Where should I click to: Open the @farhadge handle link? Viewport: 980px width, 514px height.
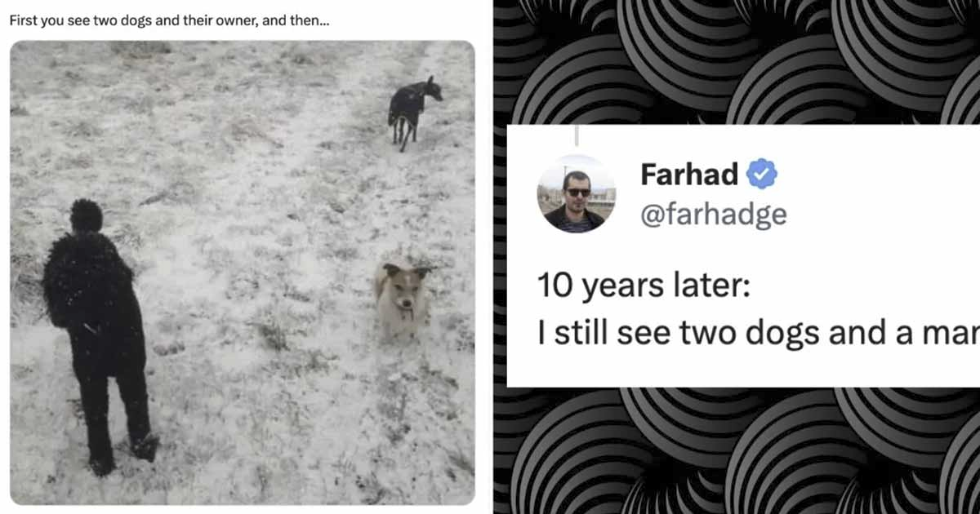714,215
